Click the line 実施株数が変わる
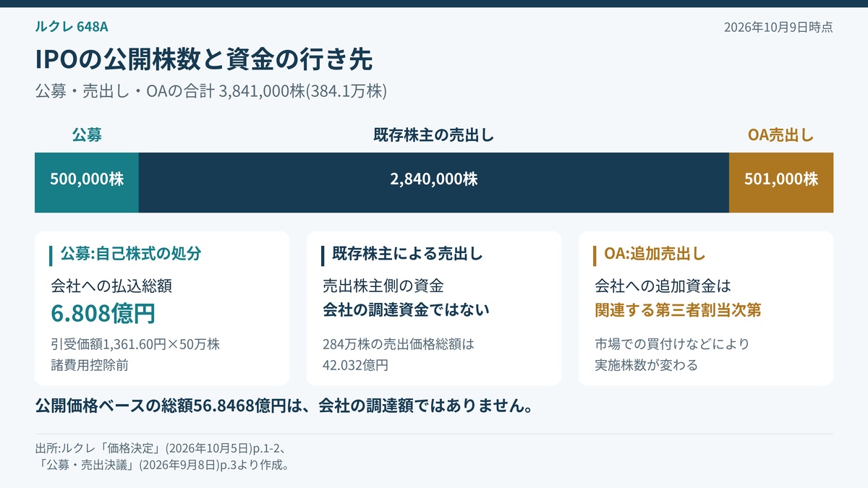 pyautogui.click(x=646, y=365)
